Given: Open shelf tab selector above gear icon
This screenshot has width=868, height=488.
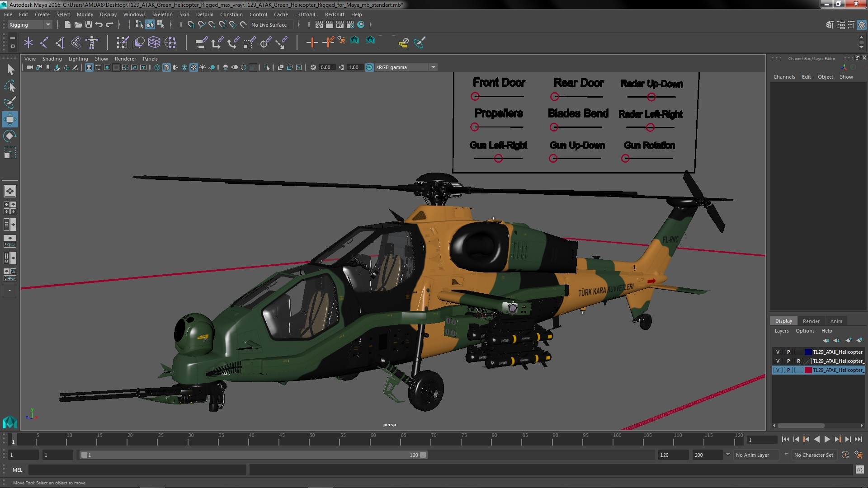Looking at the screenshot, I should 12,38.
